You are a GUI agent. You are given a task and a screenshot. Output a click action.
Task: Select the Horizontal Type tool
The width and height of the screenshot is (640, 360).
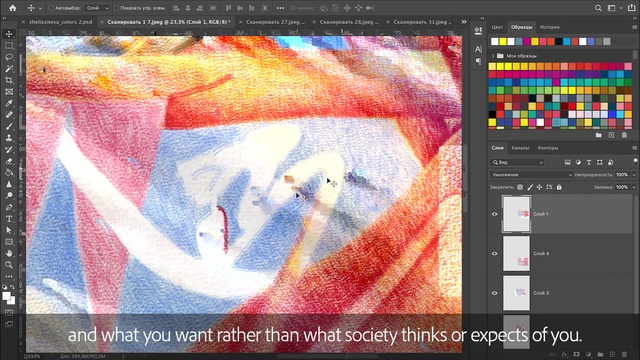(9, 219)
